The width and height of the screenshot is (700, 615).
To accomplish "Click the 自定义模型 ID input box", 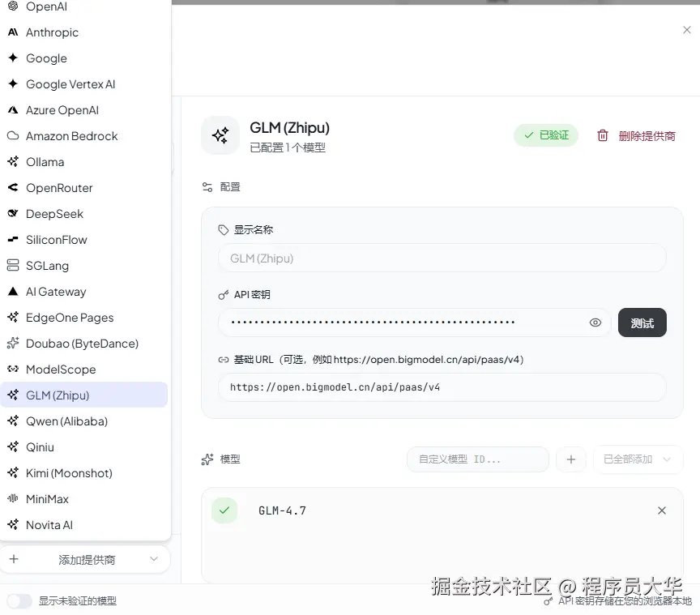I will tap(478, 459).
